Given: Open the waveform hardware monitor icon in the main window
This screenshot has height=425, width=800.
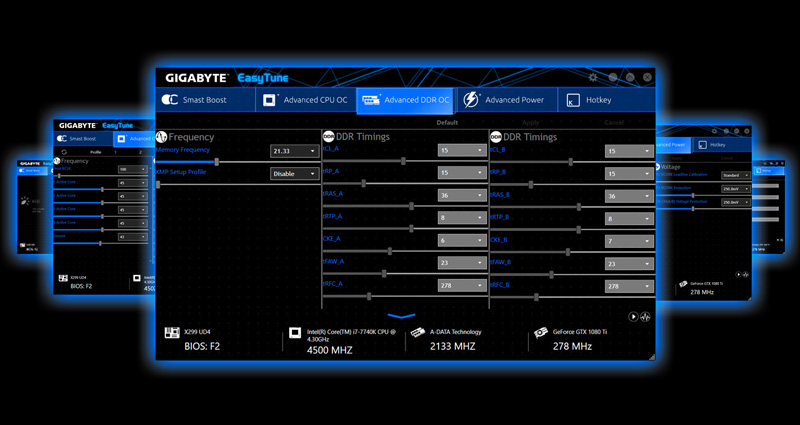Looking at the screenshot, I should [x=645, y=317].
